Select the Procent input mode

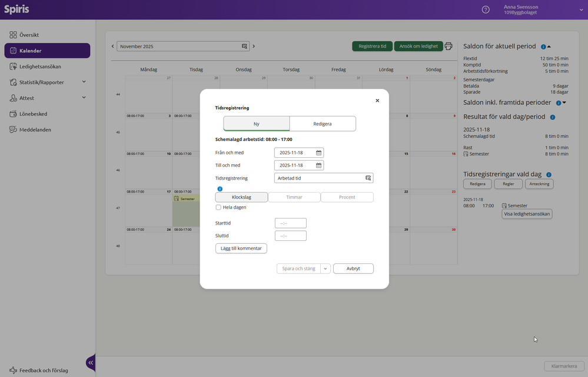347,197
